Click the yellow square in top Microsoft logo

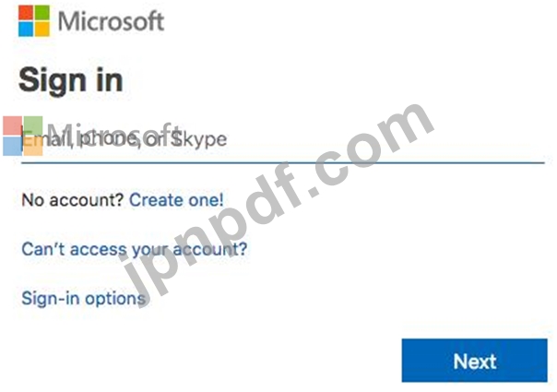click(42, 30)
